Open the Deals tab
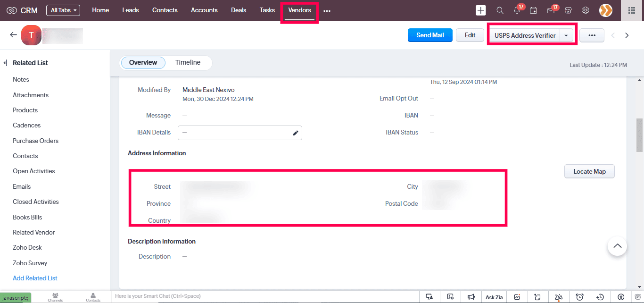This screenshot has height=303, width=644. tap(239, 10)
